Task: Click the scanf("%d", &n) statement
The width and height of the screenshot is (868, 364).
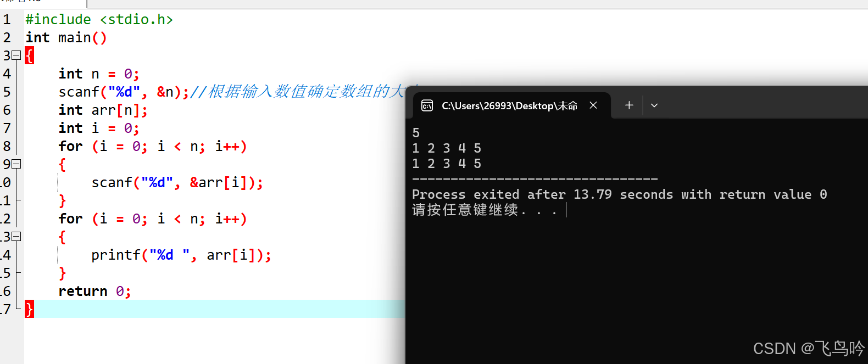Action: 124,92
